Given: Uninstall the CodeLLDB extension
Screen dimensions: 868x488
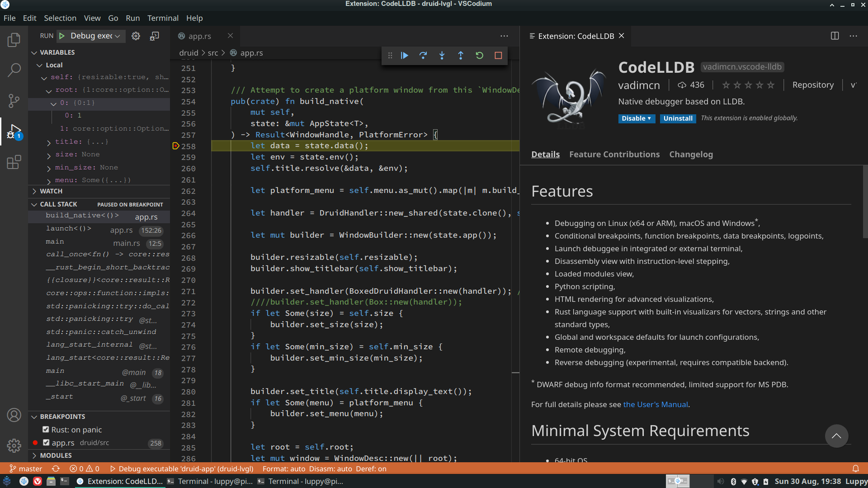Looking at the screenshot, I should [x=677, y=118].
